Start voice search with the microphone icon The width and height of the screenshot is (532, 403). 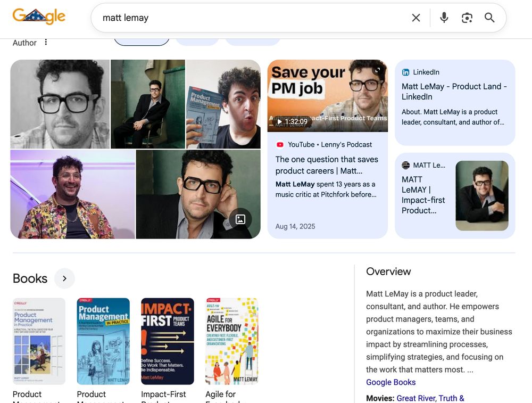point(444,17)
